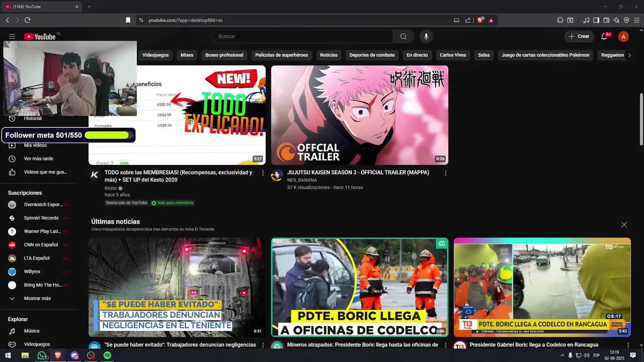Select the Boxeo profesional chip

[224, 55]
